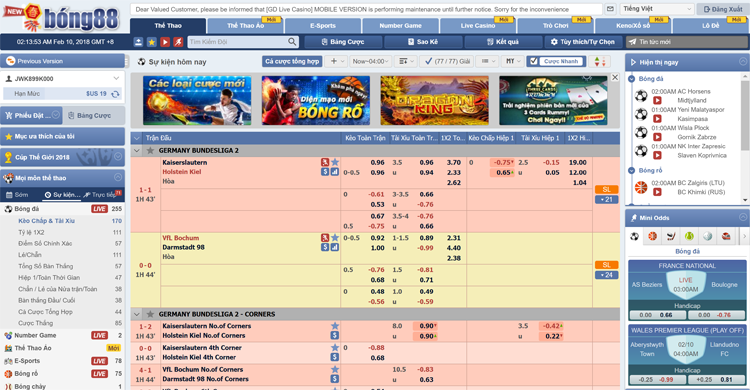
Task: Click odds-direction arrows icon beside Cược Nhanh
Action: (600, 61)
